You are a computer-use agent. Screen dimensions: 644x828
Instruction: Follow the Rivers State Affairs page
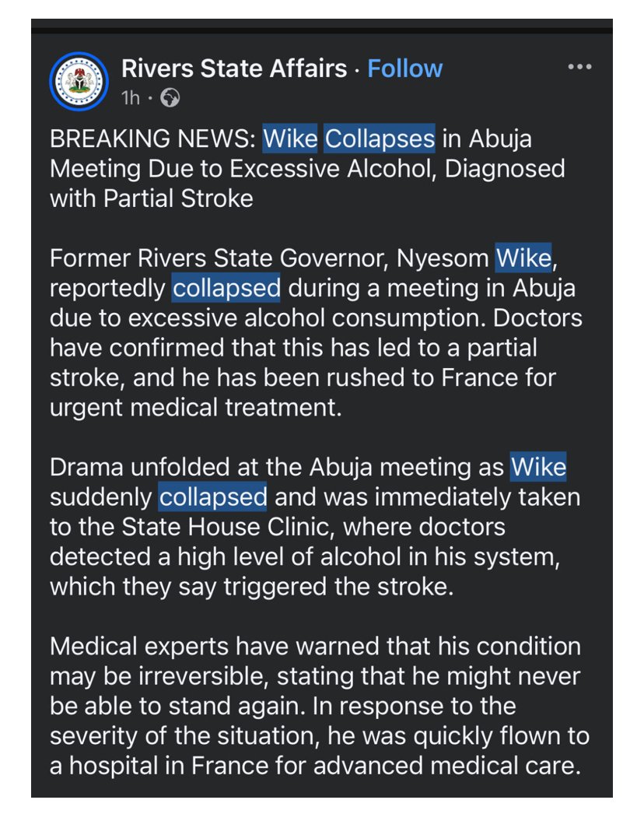404,68
